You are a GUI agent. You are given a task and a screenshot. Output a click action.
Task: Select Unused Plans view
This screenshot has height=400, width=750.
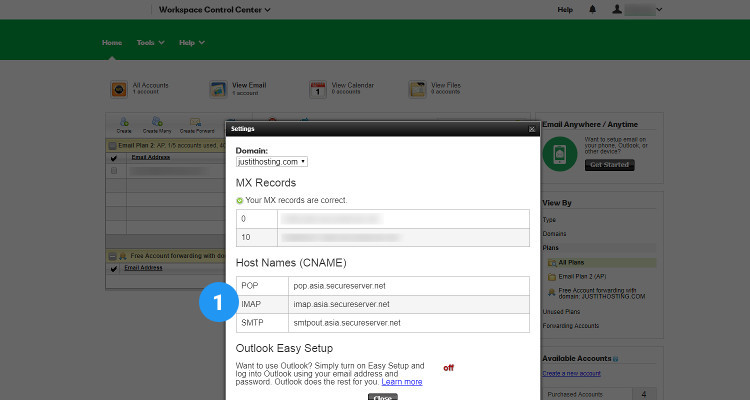561,312
